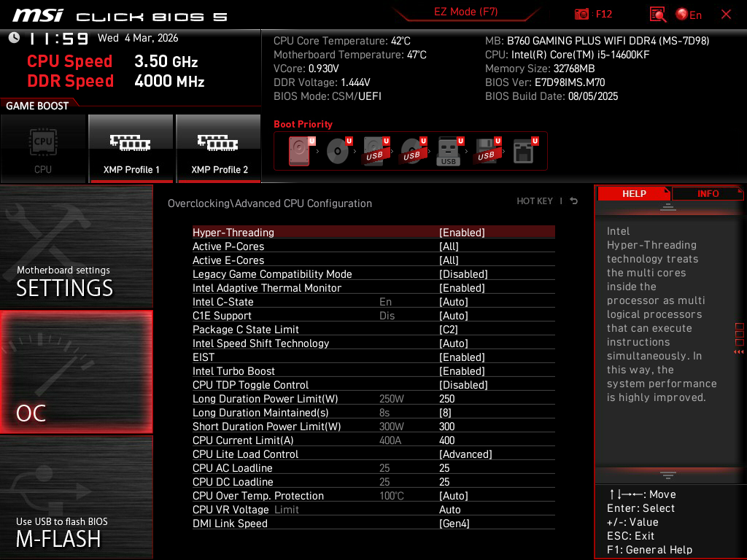Select the USB floppy boot device icon
This screenshot has width=747, height=560.
[487, 151]
